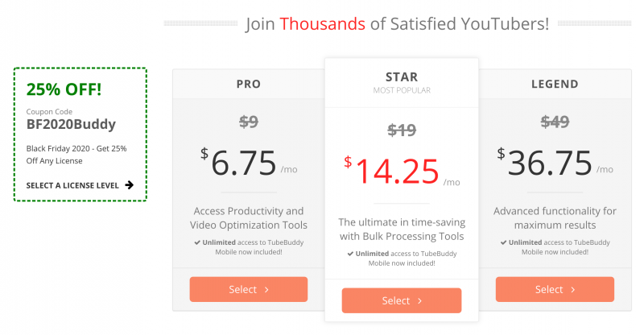Image resolution: width=644 pixels, height=335 pixels.
Task: Click the LEGEND plan heading
Action: pos(555,84)
